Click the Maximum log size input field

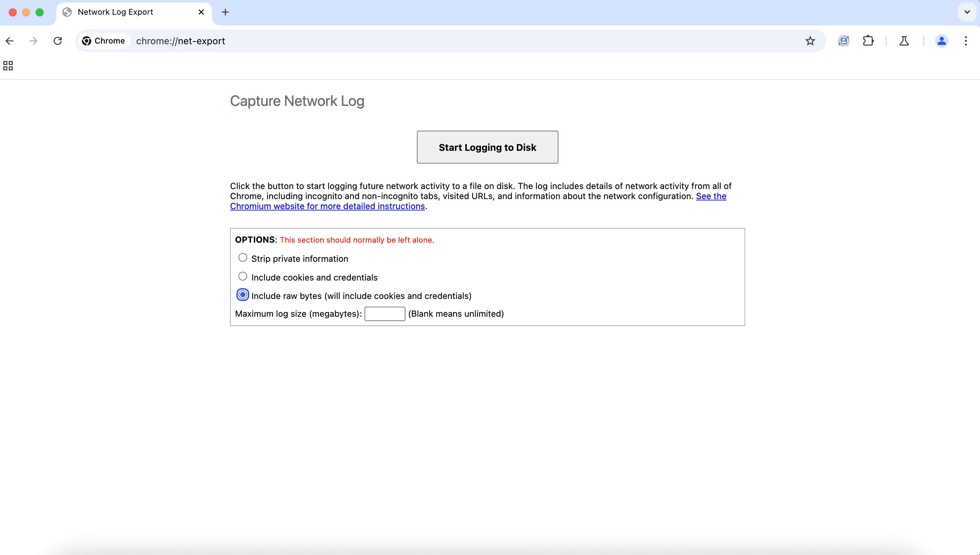(x=384, y=313)
